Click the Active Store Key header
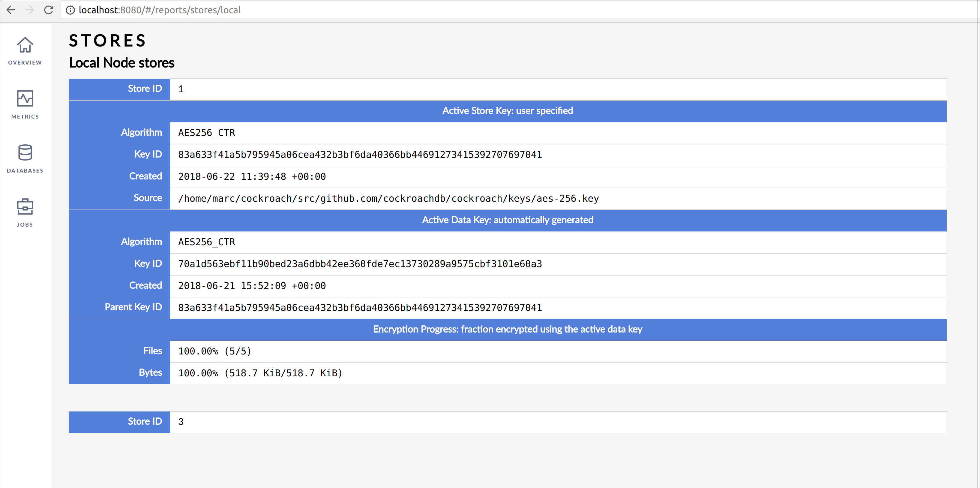This screenshot has width=980, height=488. (507, 111)
